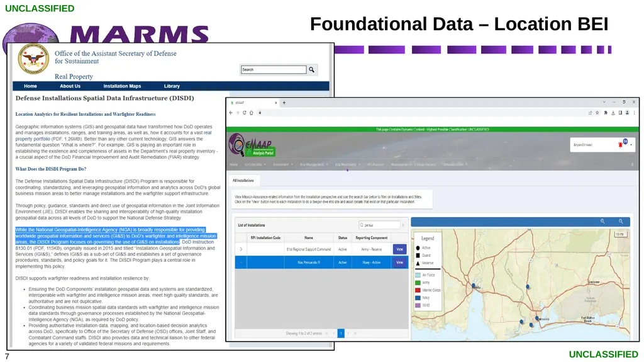Click the address bar lock icon
Image resolution: width=644 pixels, height=362 pixels.
[260, 113]
